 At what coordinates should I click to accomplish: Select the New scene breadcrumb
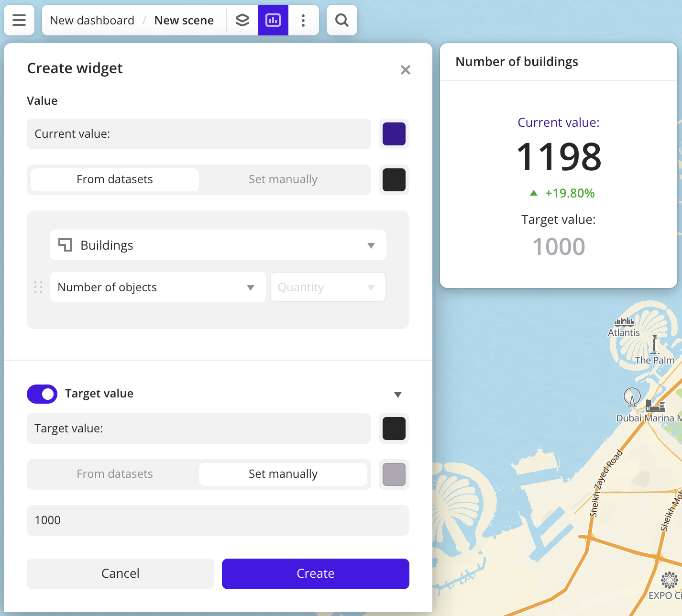click(184, 20)
